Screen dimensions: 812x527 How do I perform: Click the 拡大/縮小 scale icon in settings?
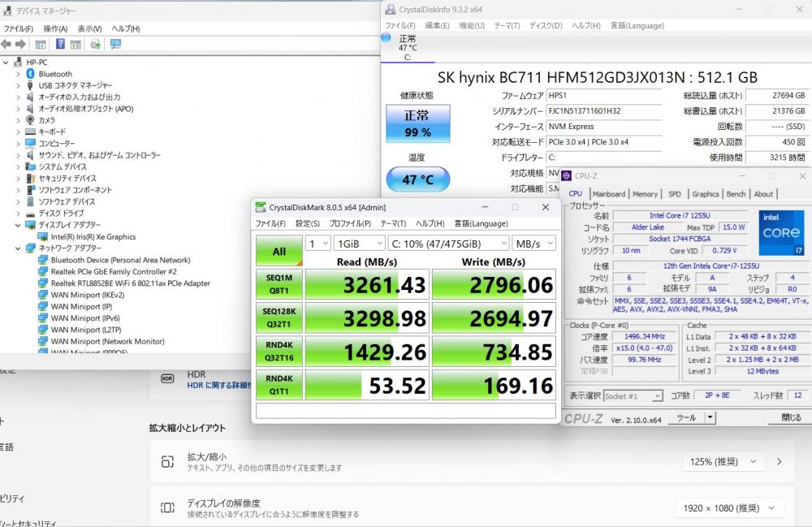tap(167, 462)
